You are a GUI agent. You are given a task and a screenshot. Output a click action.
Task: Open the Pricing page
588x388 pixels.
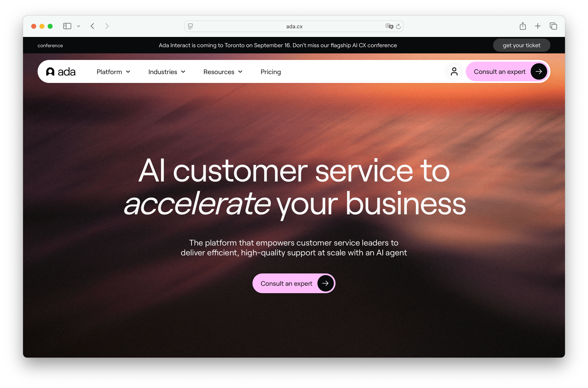(271, 72)
